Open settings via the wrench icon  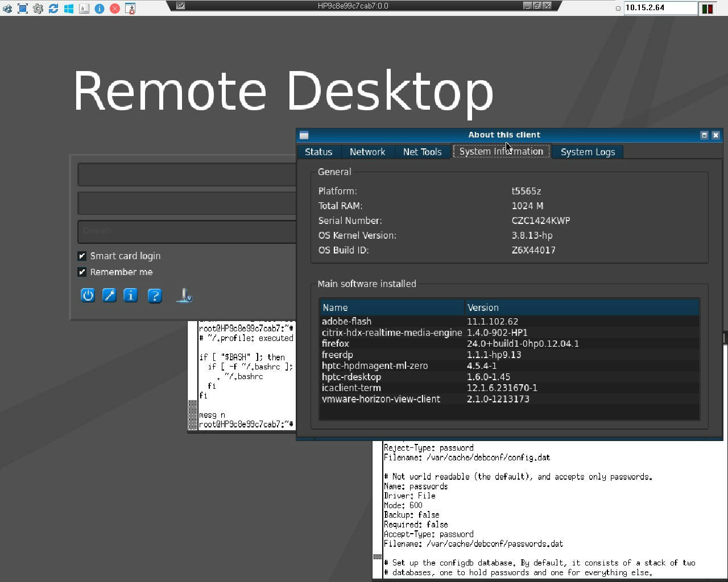pyautogui.click(x=109, y=296)
